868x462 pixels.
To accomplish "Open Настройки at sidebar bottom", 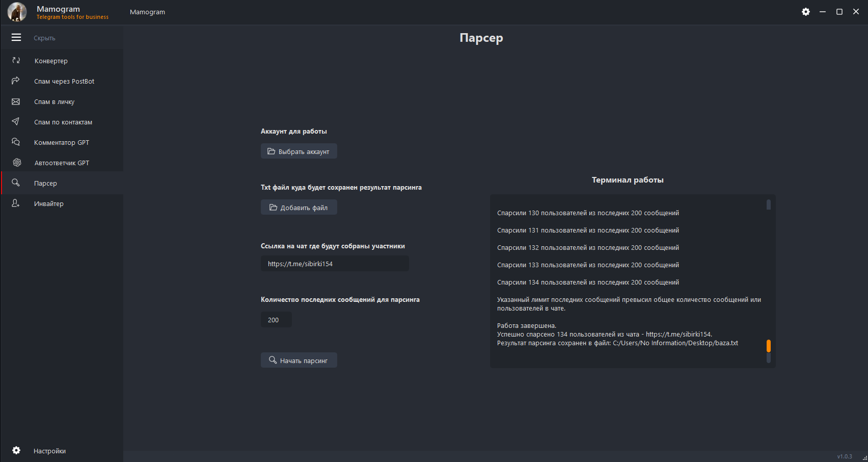I will pyautogui.click(x=49, y=451).
